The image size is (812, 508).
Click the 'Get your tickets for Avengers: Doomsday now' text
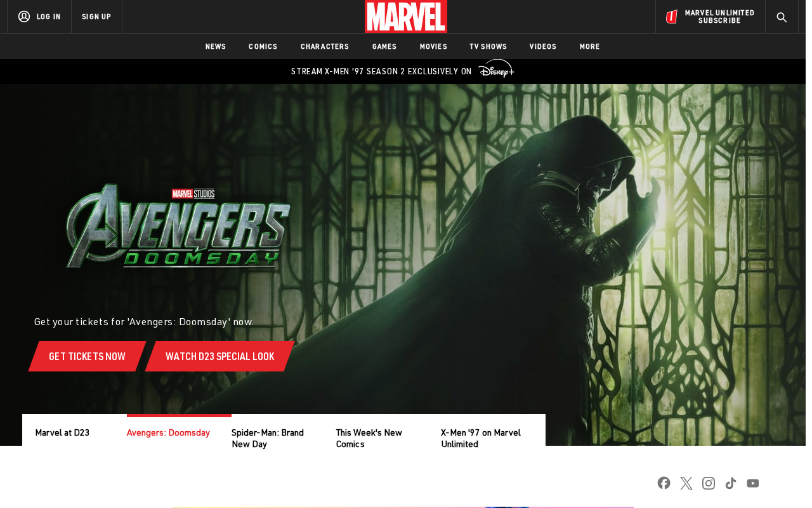[x=144, y=322]
